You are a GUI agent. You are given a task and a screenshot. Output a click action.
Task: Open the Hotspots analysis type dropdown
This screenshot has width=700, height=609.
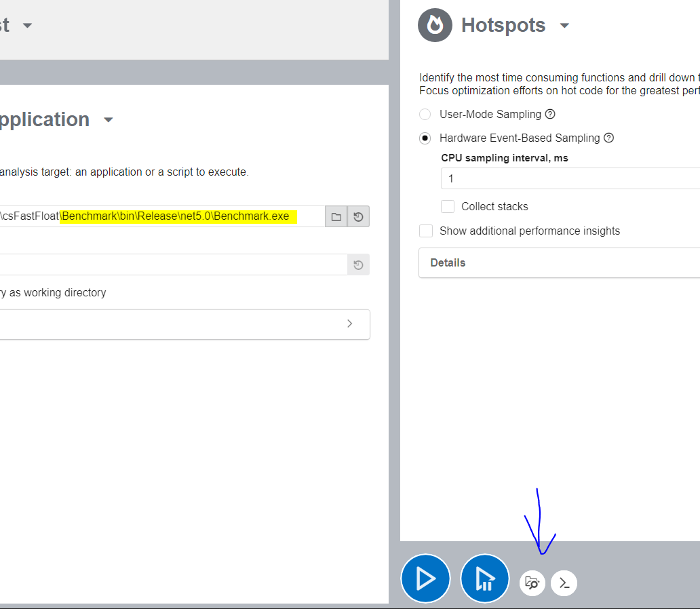coord(564,26)
